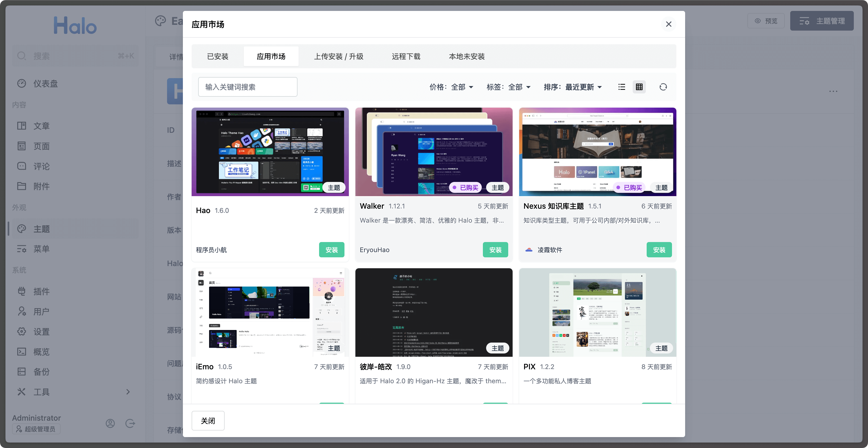Select the 应用市场 tab

(271, 56)
